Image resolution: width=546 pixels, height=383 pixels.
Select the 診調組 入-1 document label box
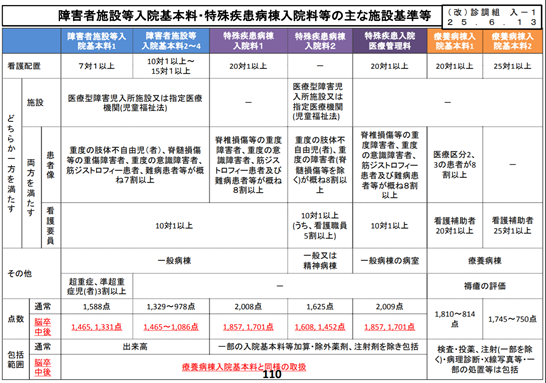[492, 17]
